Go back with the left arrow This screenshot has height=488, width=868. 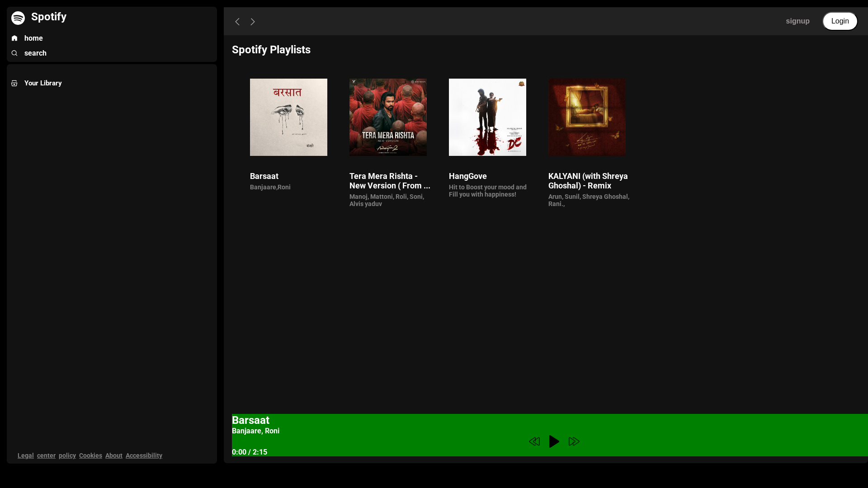pyautogui.click(x=237, y=22)
